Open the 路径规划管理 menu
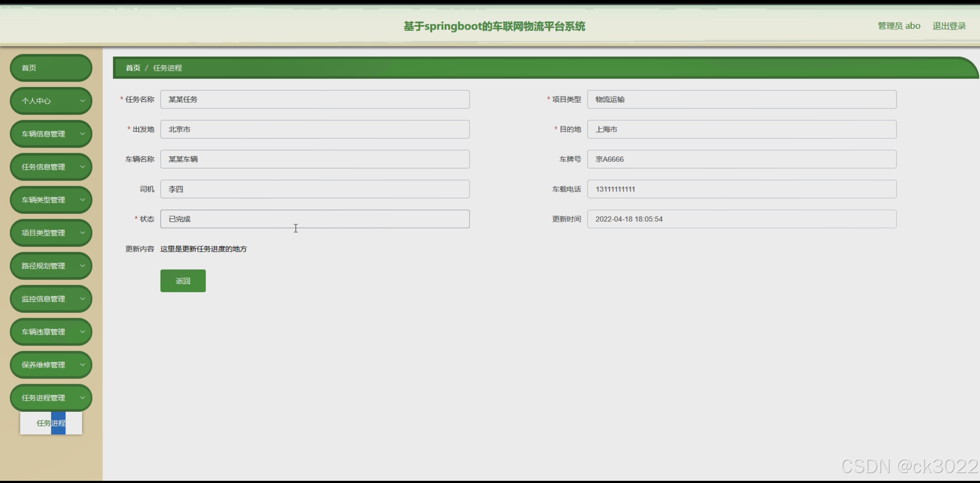The height and width of the screenshot is (483, 980). 51,266
